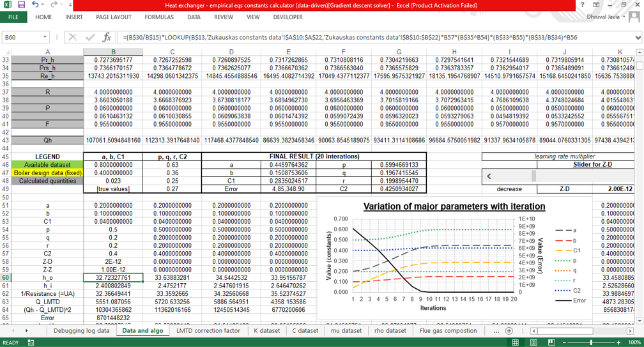
Task: Expand the formula bar
Action: coord(638,37)
